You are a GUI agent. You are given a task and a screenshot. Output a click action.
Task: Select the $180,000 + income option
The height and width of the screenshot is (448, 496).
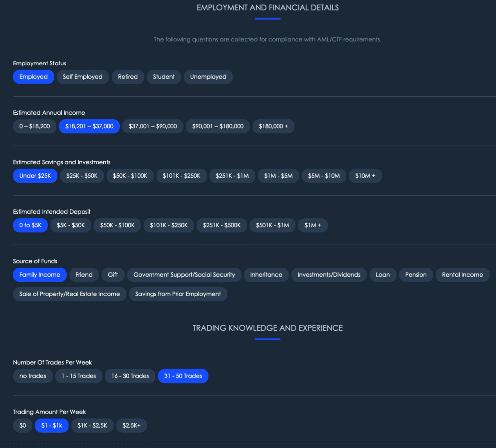[x=273, y=126]
